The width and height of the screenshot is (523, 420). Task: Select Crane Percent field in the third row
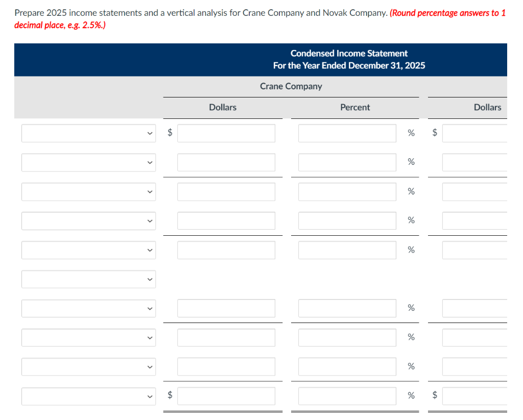tap(347, 192)
